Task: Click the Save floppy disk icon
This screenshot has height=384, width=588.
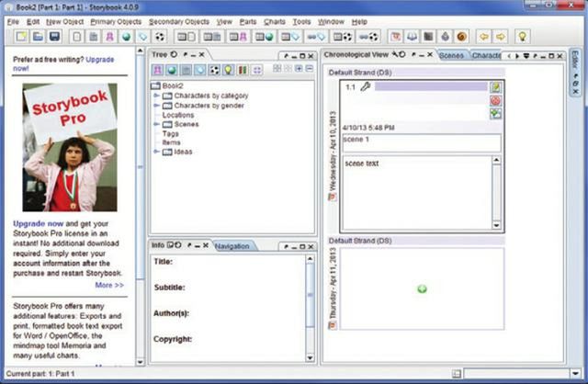Action: (x=54, y=37)
